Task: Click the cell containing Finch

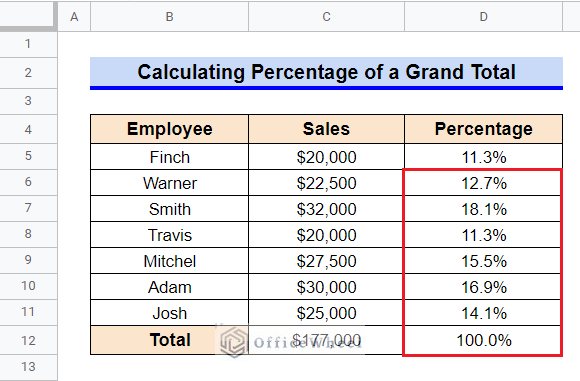Action: [x=169, y=157]
